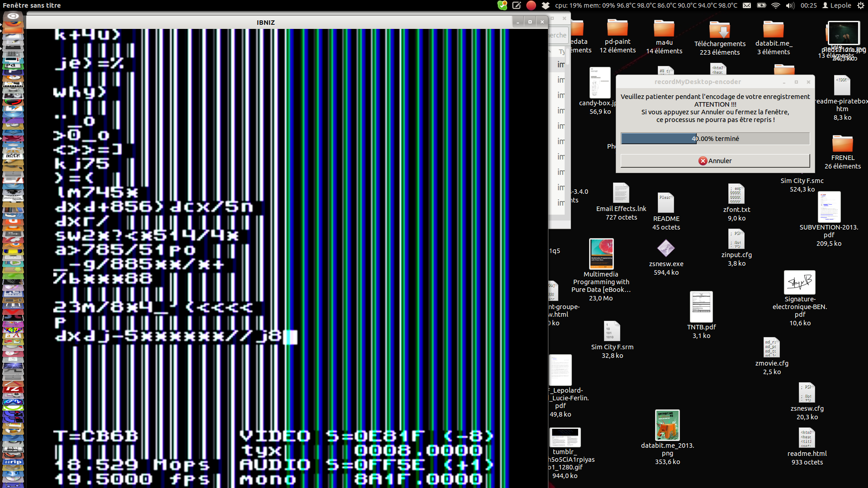The height and width of the screenshot is (488, 868).
Task: Open the note editor tray icon
Action: coord(517,5)
